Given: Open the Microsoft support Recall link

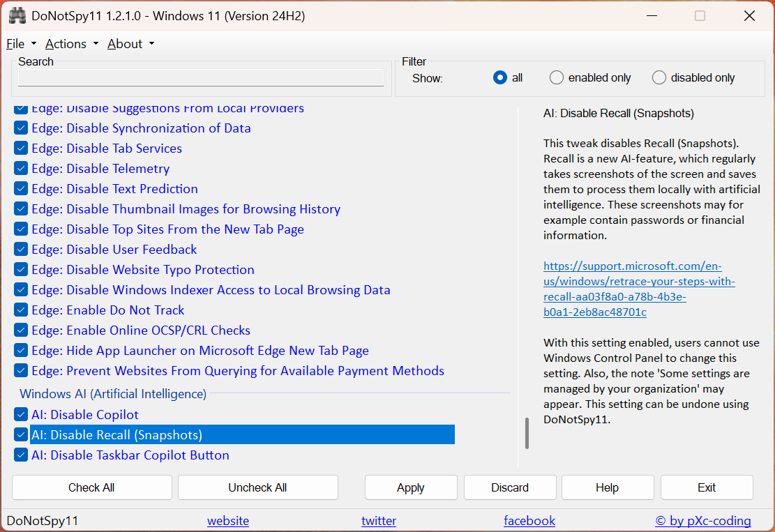Looking at the screenshot, I should click(x=639, y=289).
